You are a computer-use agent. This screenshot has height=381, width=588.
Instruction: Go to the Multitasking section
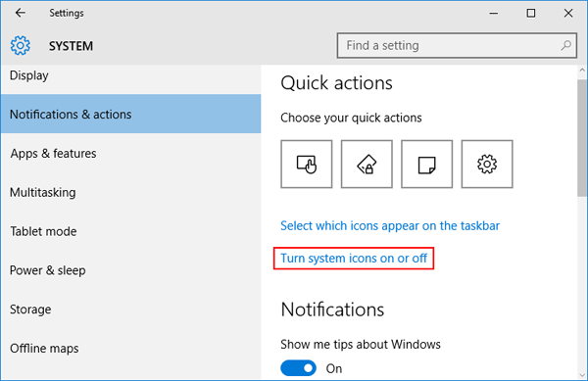[x=130, y=192]
